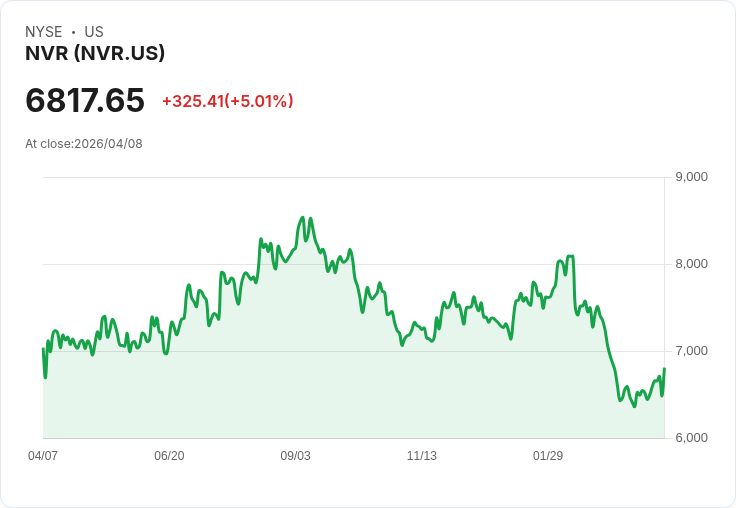Click the 6817.65 current price
This screenshot has width=736, height=508.
pos(85,100)
